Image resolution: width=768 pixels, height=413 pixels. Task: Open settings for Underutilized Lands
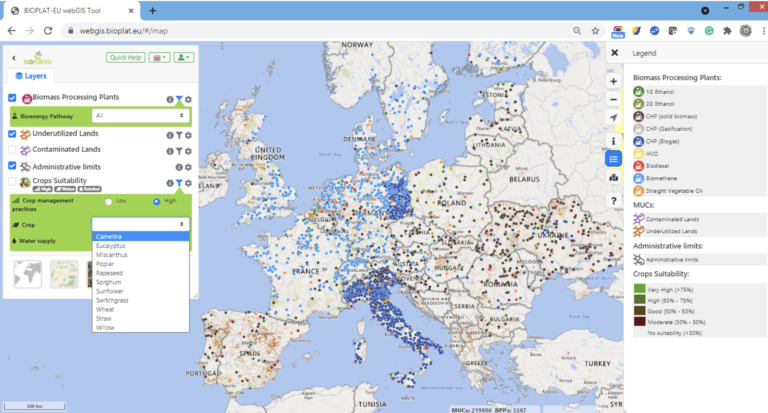coord(188,135)
